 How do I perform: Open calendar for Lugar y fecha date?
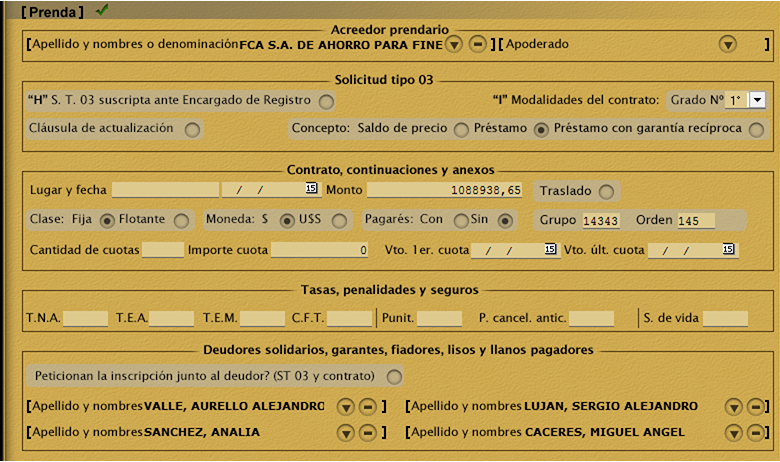coord(311,188)
